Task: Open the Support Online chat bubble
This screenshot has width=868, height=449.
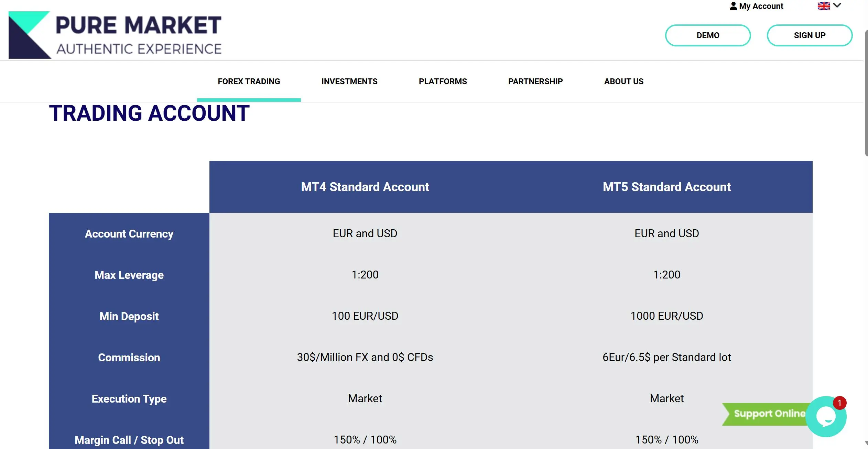Action: click(826, 417)
